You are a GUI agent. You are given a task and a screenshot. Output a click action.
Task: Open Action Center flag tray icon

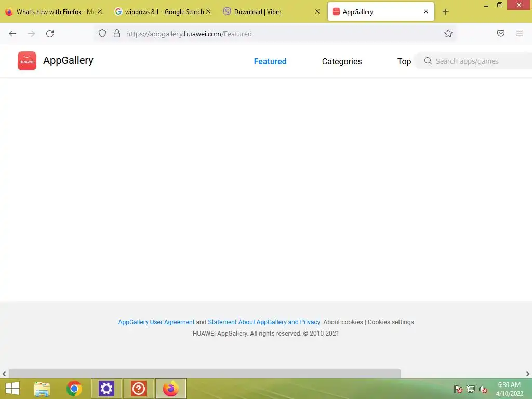pos(458,389)
